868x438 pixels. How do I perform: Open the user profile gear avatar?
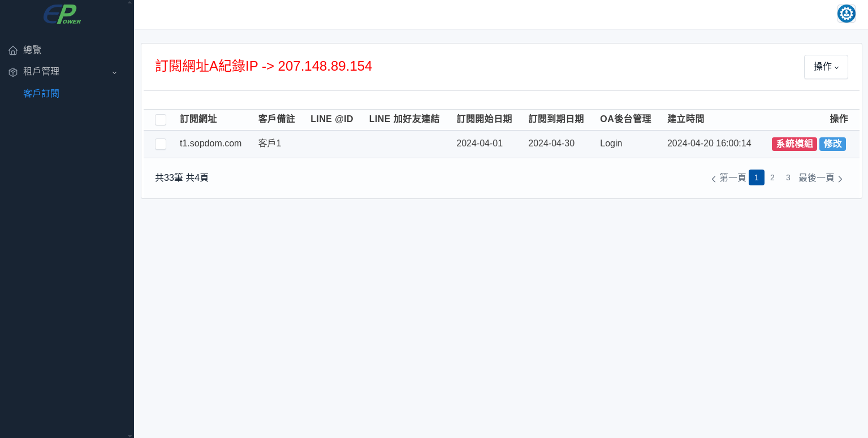pos(847,14)
